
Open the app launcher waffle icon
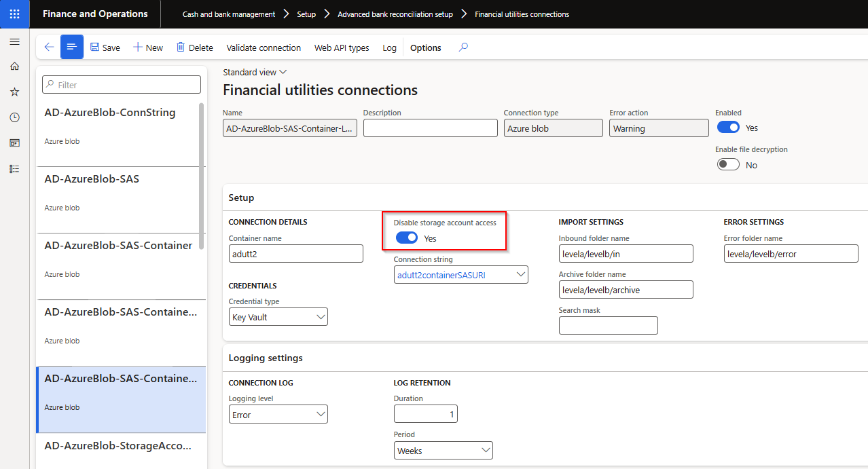pyautogui.click(x=14, y=14)
